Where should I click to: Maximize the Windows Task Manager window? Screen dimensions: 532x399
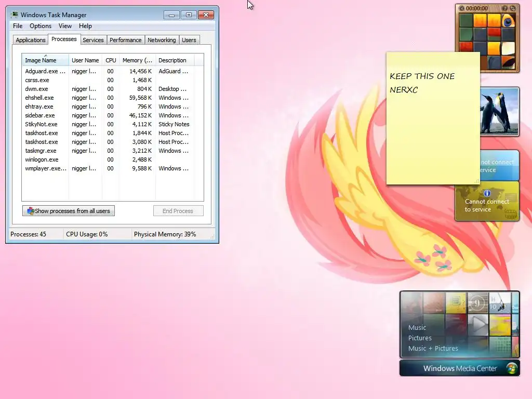(x=189, y=15)
